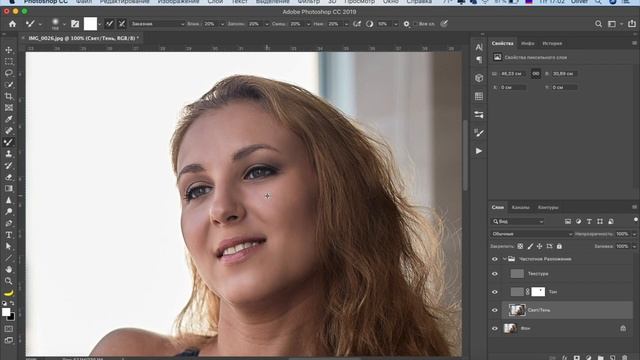640x360 pixels.
Task: Select the Healing Brush tool
Action: (9, 131)
